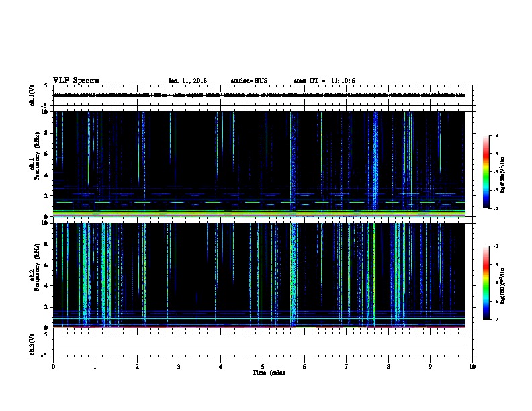This screenshot has width=532, height=411.
Task: Click the "ch.3(V)" axis label
Action: tap(32, 345)
